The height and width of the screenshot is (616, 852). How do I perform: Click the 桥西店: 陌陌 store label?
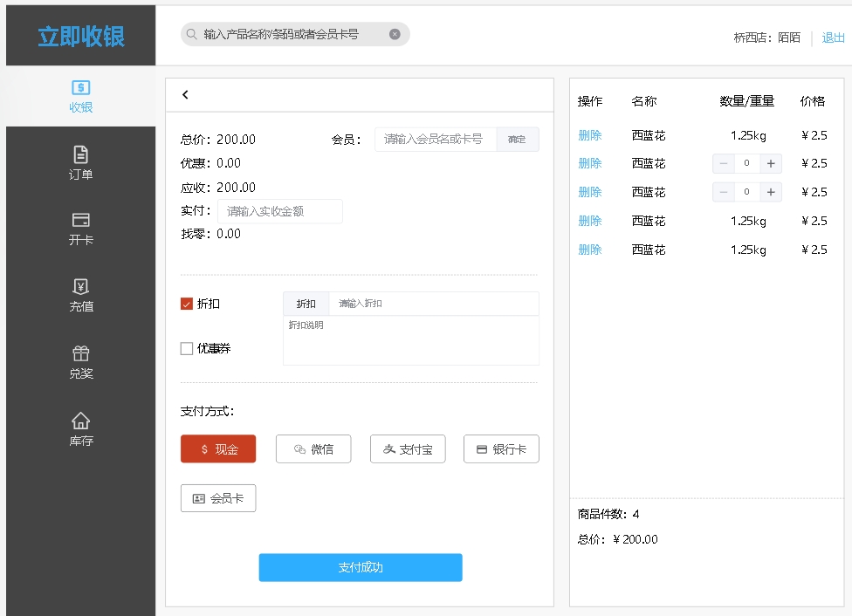click(x=766, y=38)
